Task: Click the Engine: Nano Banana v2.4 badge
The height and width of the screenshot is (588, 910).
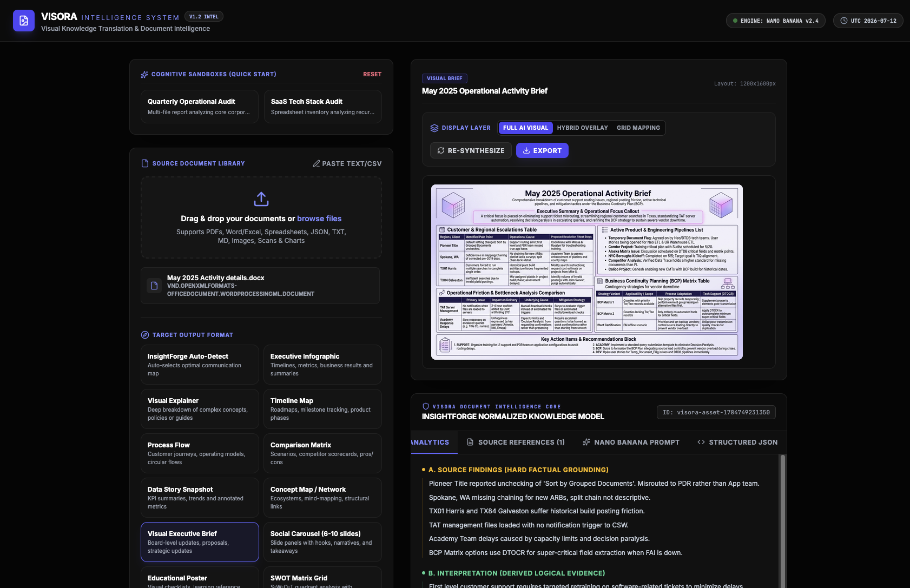Action: (776, 21)
